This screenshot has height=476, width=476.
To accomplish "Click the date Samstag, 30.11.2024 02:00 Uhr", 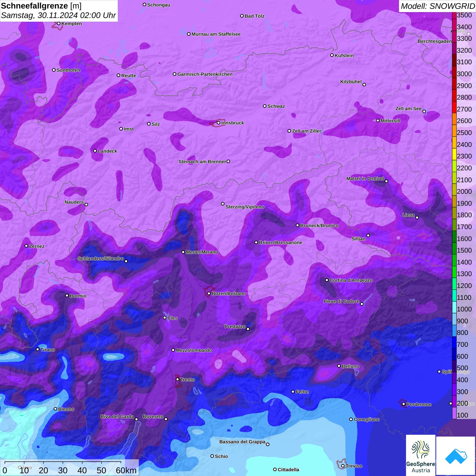I will 58,16.
